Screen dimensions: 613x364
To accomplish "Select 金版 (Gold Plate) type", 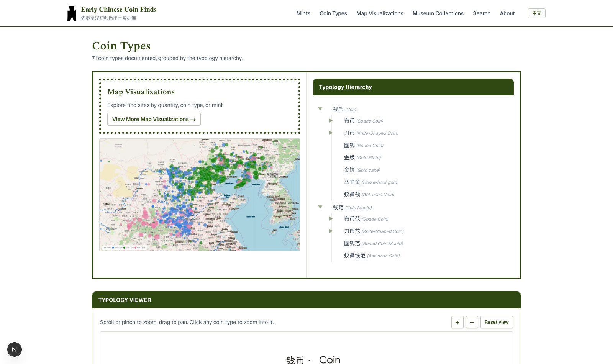I will tap(362, 157).
